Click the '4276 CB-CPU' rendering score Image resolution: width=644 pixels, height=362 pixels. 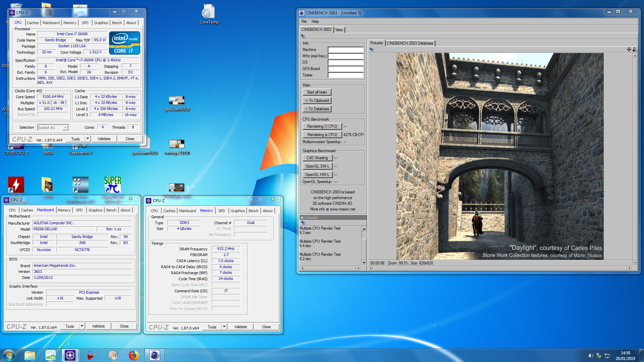click(x=354, y=135)
